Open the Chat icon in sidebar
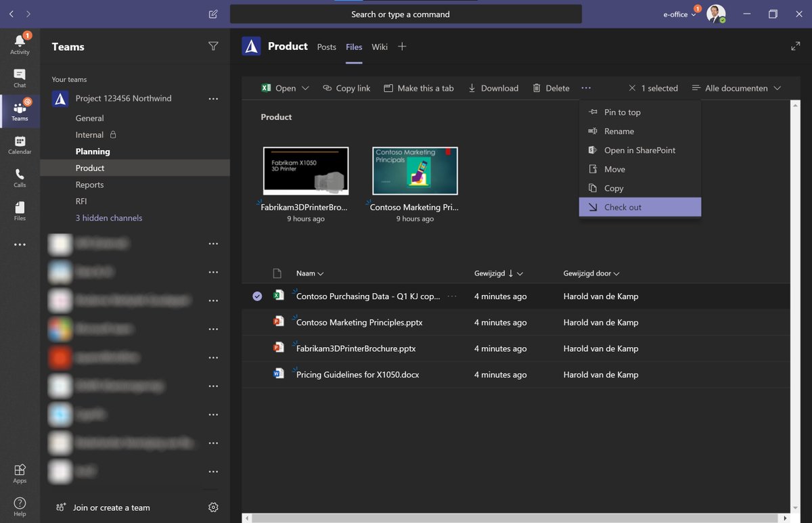812x523 pixels. (x=20, y=78)
